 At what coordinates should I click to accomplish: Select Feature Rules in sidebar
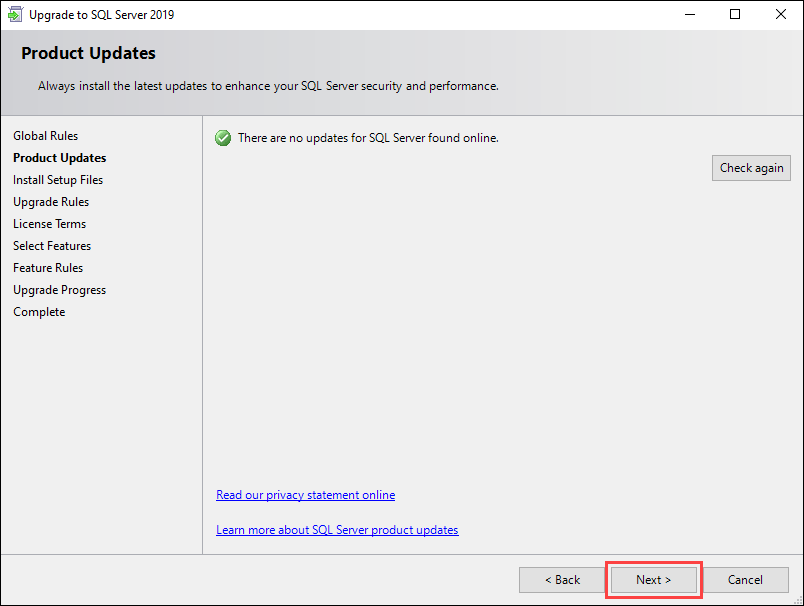(48, 268)
